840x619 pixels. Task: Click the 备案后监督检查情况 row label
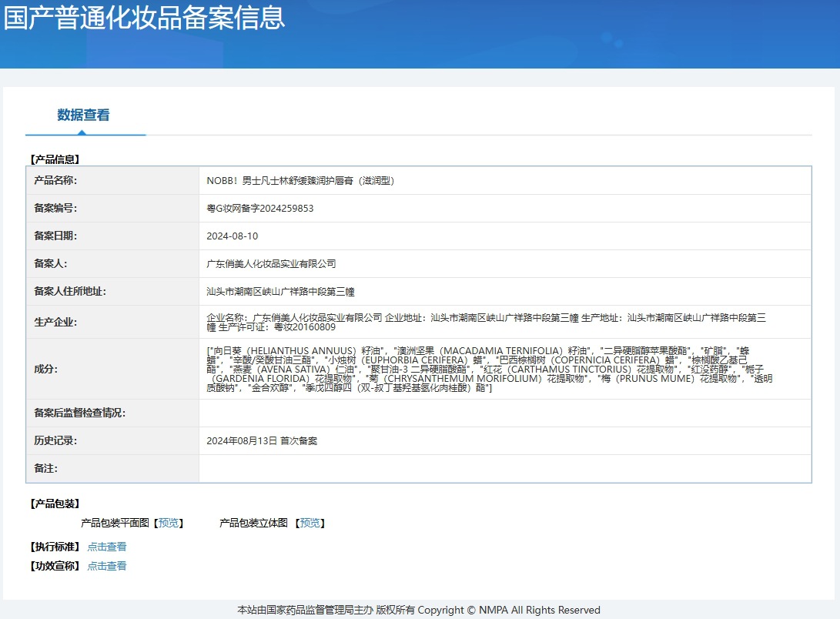(x=80, y=413)
